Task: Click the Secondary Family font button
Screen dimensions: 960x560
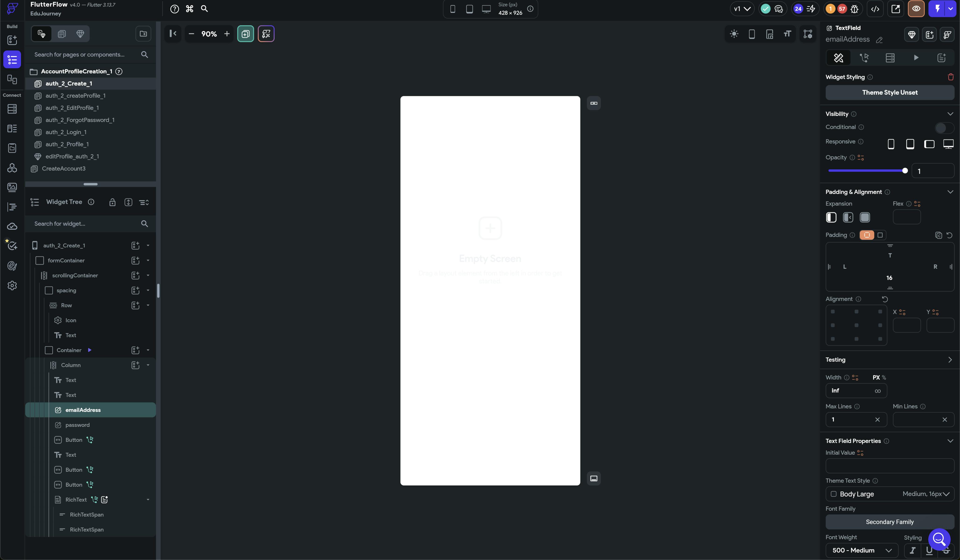Action: coord(889,522)
